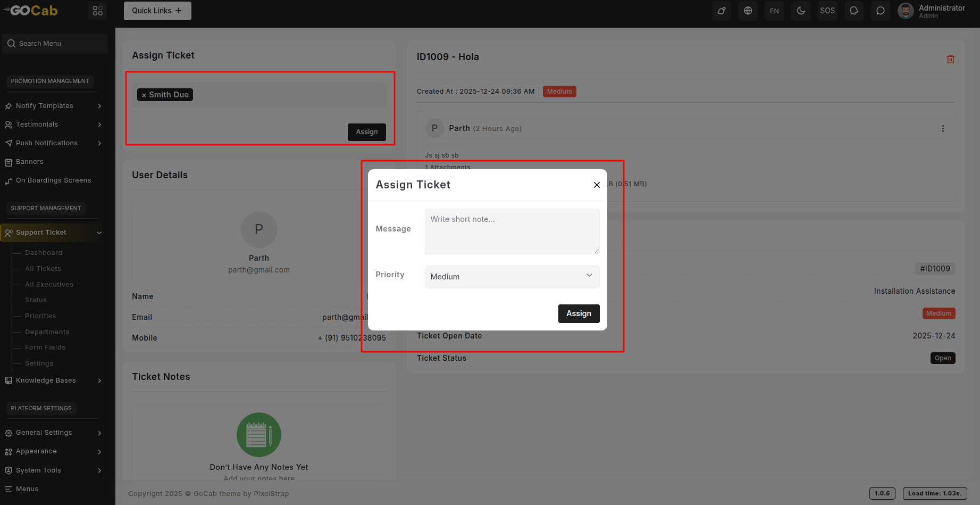Go to Banners menu item
The width and height of the screenshot is (980, 505).
[x=30, y=162]
